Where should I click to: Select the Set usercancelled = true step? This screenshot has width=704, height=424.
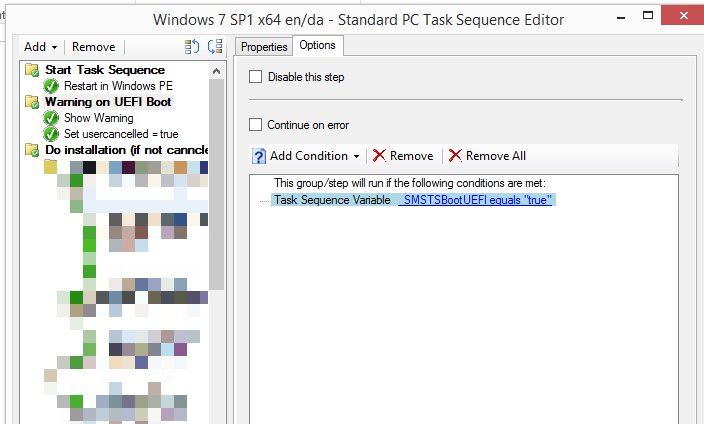point(121,134)
